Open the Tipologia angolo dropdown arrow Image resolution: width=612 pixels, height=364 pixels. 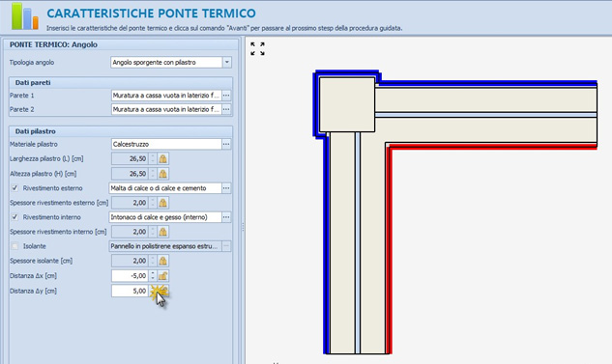coord(227,63)
